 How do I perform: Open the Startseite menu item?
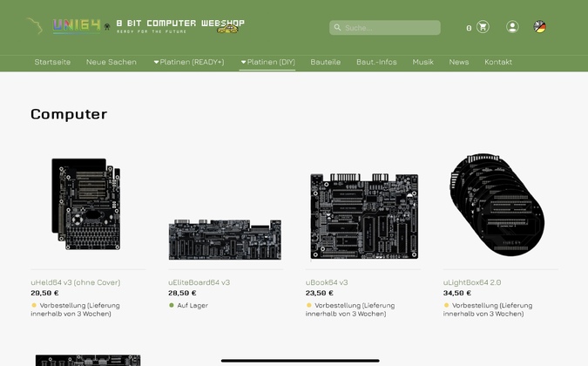(52, 62)
